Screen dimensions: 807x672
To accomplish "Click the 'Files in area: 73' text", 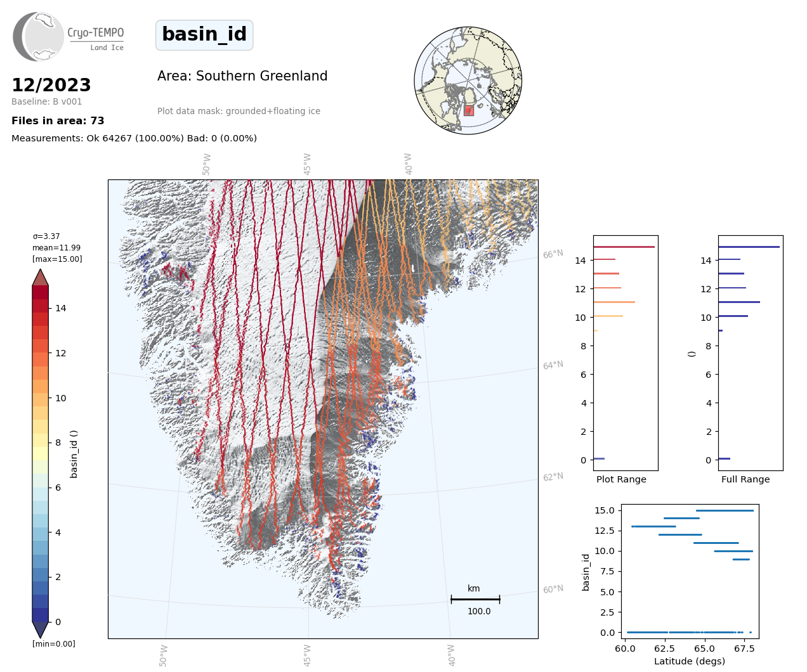I will point(58,121).
